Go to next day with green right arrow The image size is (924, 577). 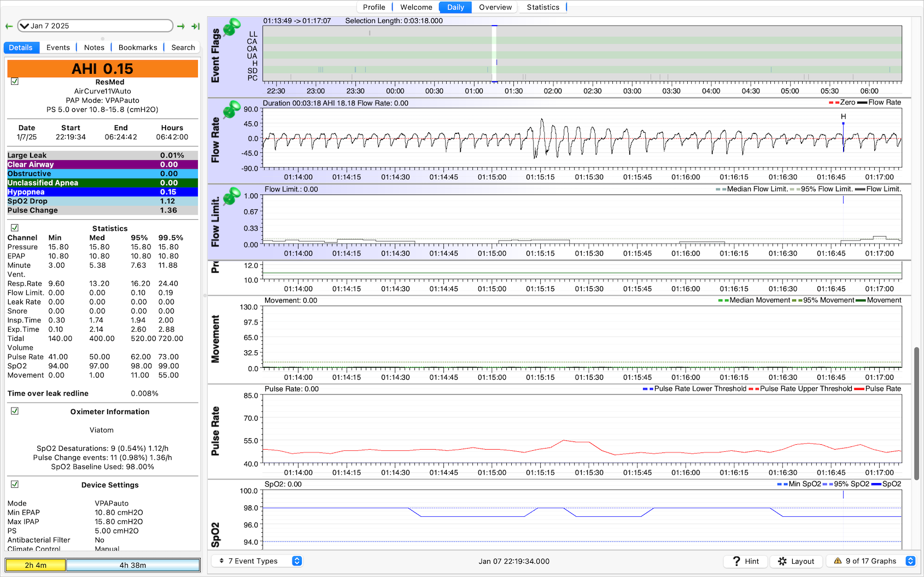click(x=181, y=26)
